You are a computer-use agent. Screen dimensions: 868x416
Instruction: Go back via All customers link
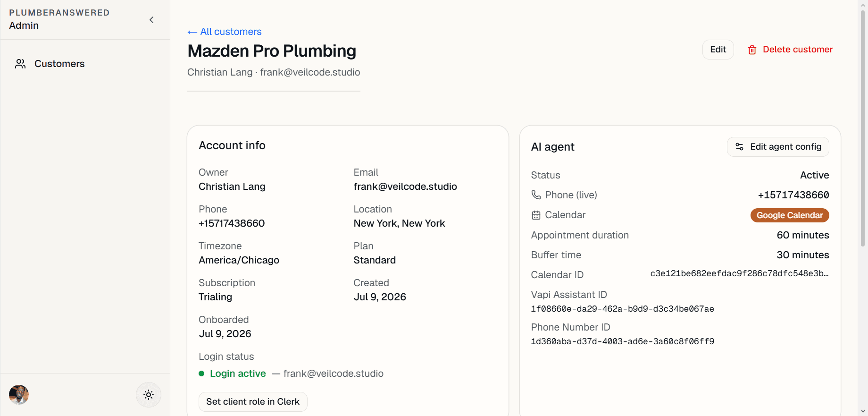225,32
